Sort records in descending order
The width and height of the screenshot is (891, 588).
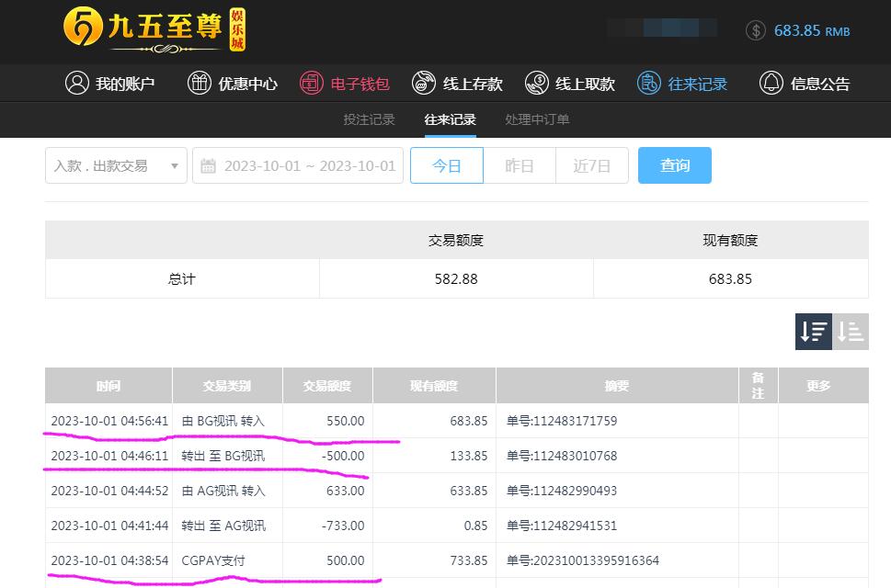pos(813,332)
